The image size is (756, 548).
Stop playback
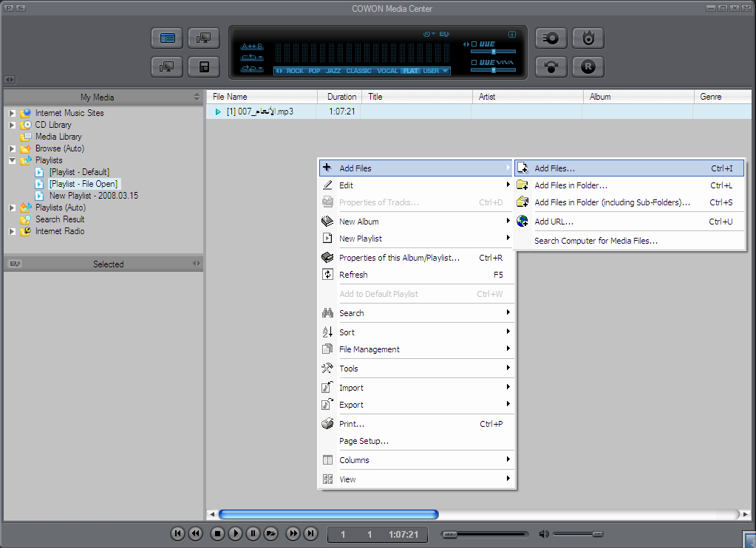pyautogui.click(x=217, y=533)
